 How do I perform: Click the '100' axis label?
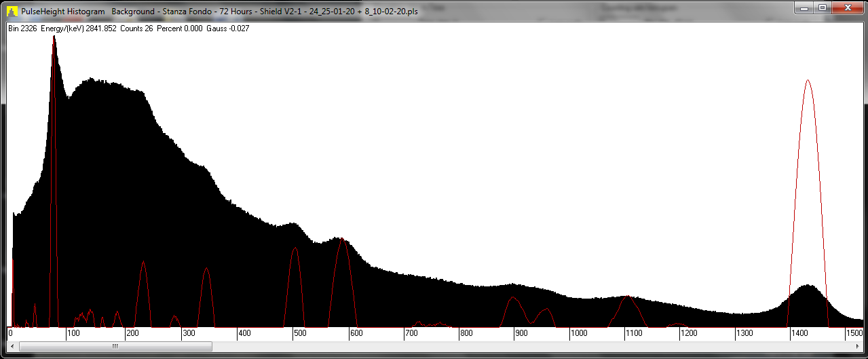pos(73,333)
